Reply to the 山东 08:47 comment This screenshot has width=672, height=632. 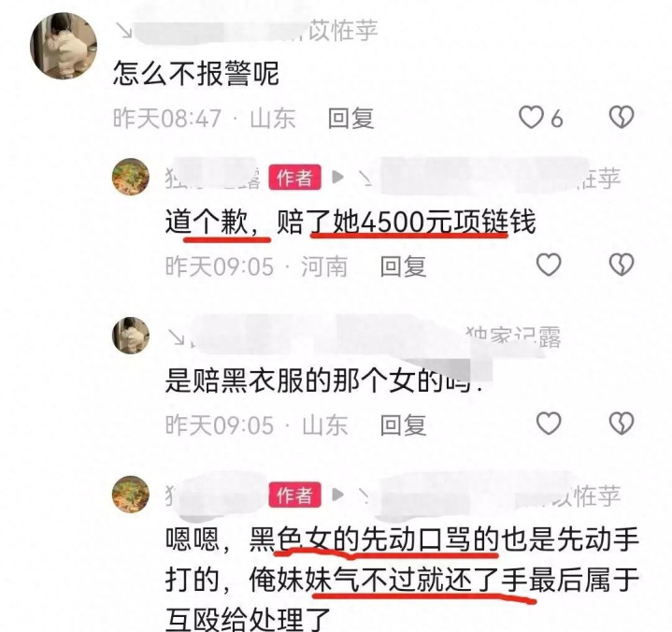coord(350,119)
